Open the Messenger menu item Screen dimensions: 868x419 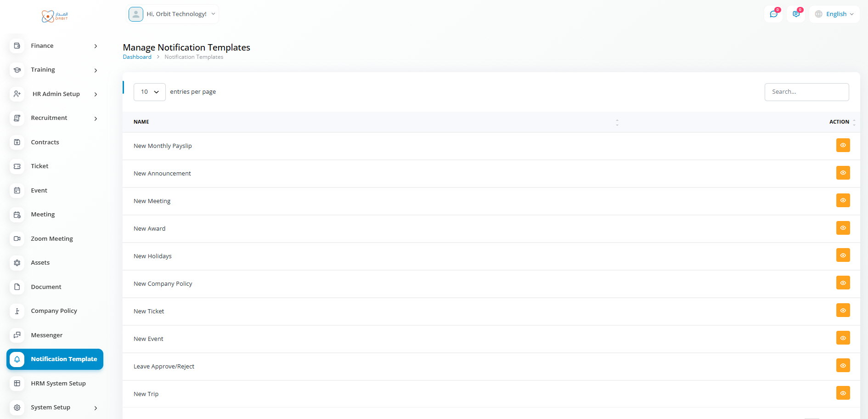46,335
